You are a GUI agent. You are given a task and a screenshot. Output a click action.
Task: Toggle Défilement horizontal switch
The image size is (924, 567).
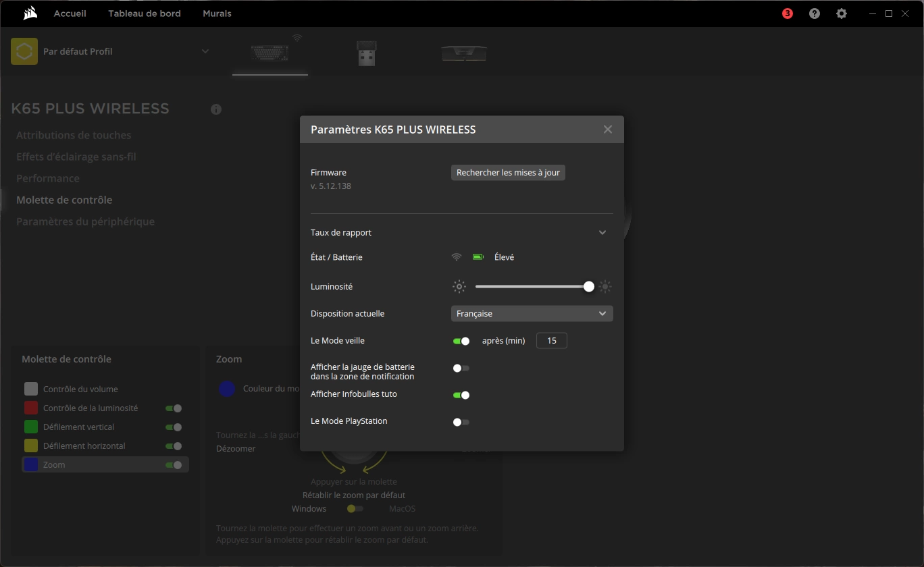point(174,446)
